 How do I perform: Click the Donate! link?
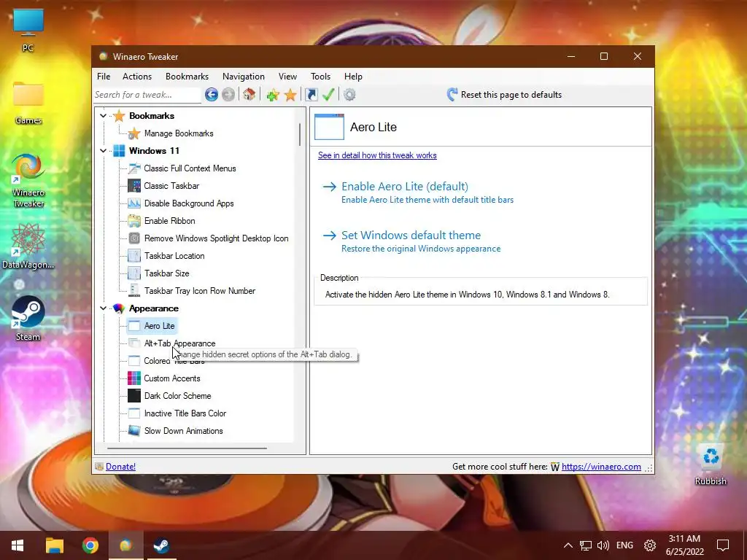[x=120, y=467]
